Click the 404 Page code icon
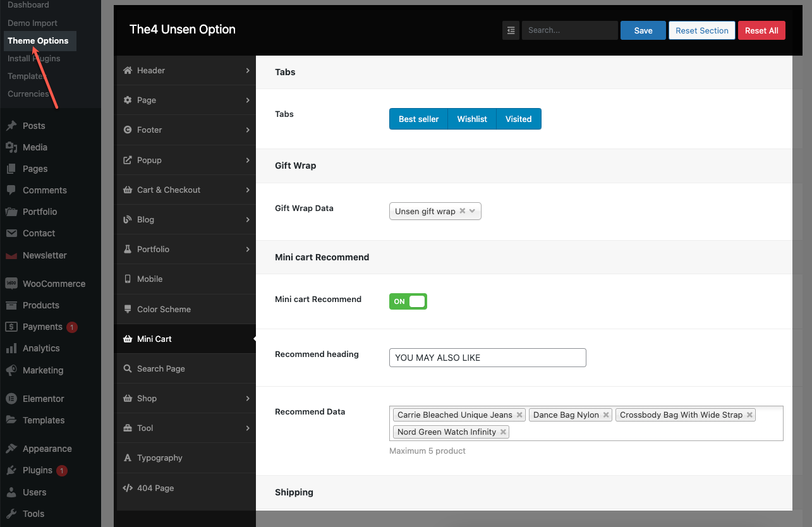Image resolution: width=812 pixels, height=527 pixels. tap(128, 488)
